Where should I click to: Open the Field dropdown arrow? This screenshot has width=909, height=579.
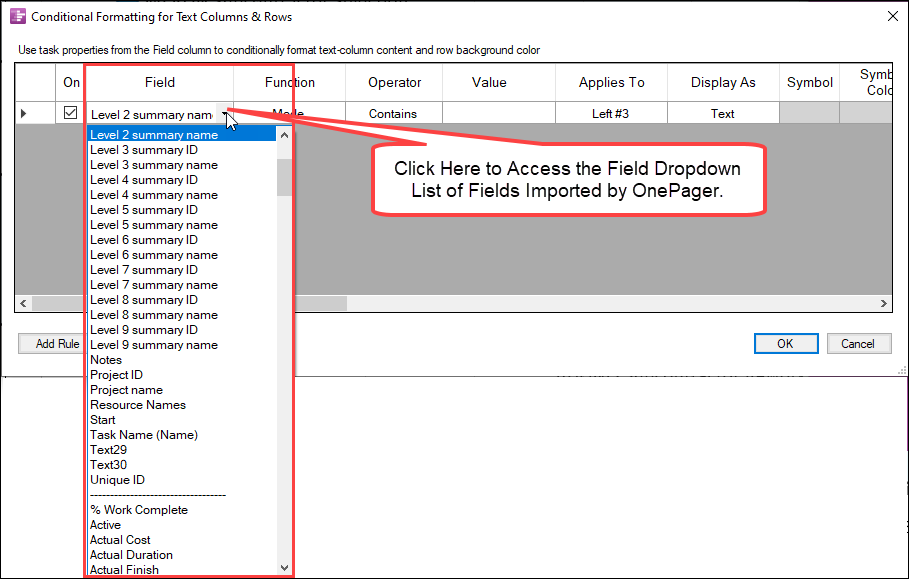[225, 113]
